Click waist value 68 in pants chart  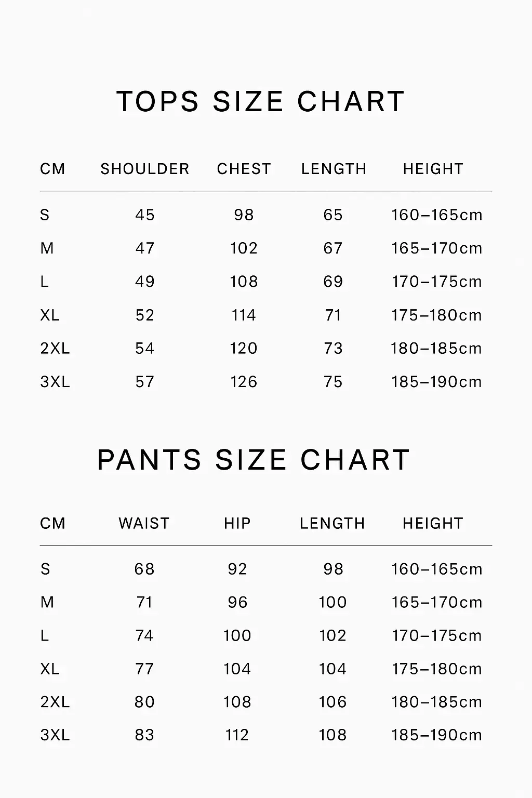[144, 569]
